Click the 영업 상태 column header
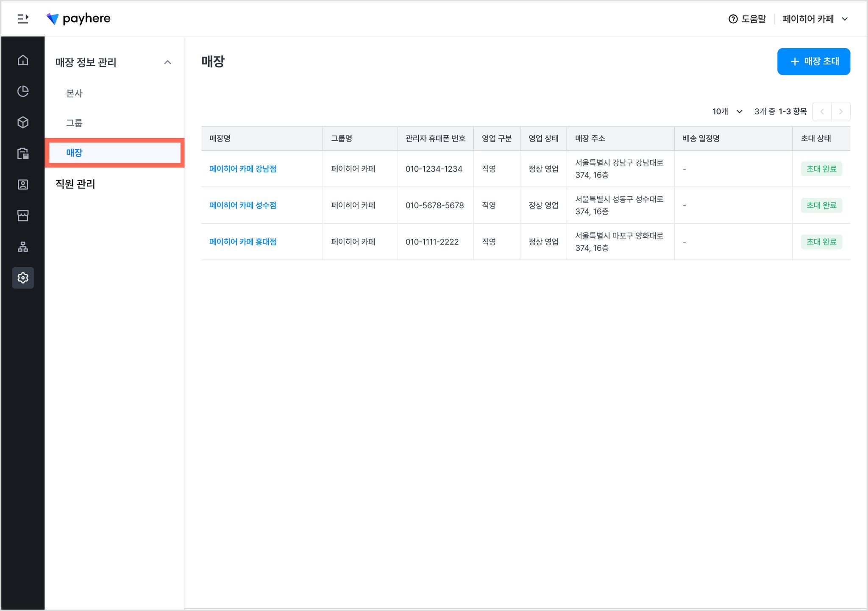Viewport: 868px width, 611px height. [x=543, y=139]
